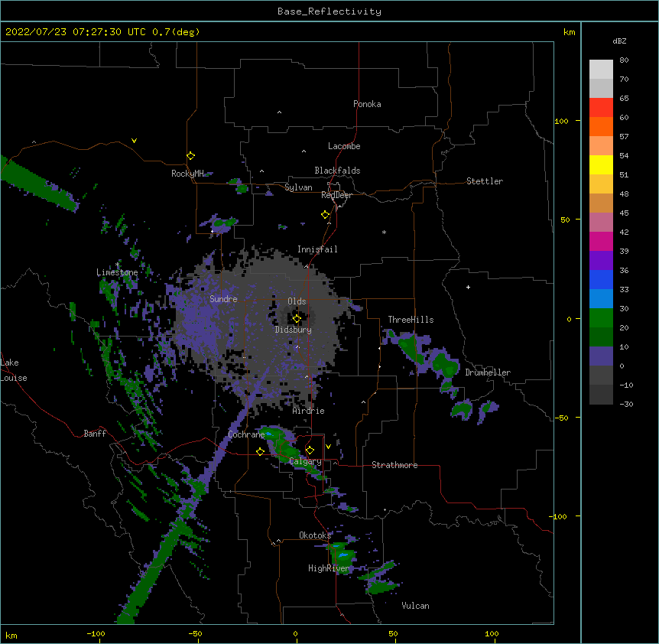The width and height of the screenshot is (659, 644).
Task: Click the RockyMH label
Action: coord(187,174)
